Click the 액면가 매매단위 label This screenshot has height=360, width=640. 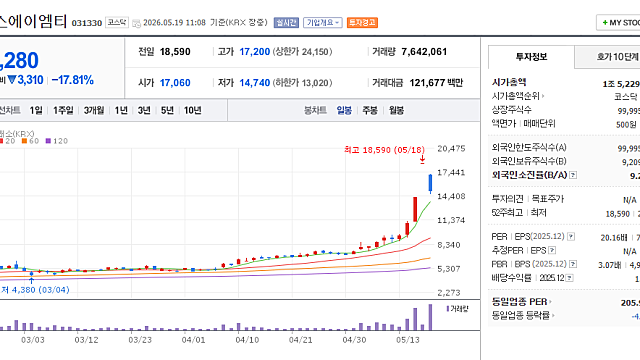[x=524, y=124]
